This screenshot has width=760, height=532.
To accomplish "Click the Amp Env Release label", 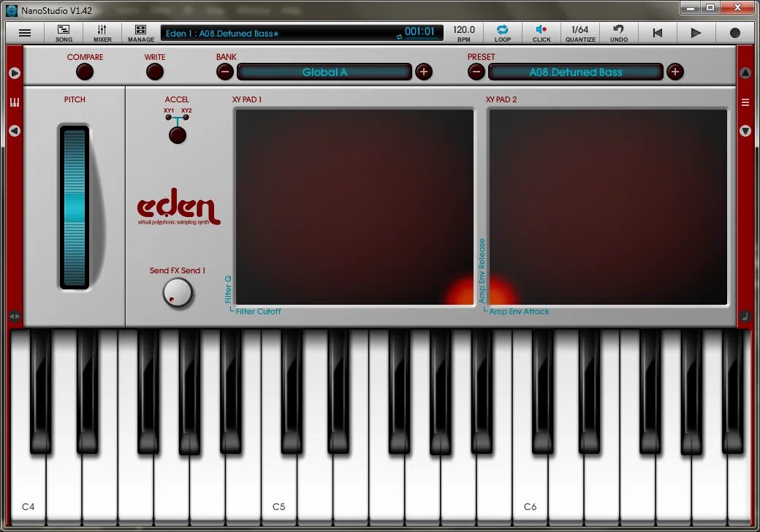I will coord(482,271).
